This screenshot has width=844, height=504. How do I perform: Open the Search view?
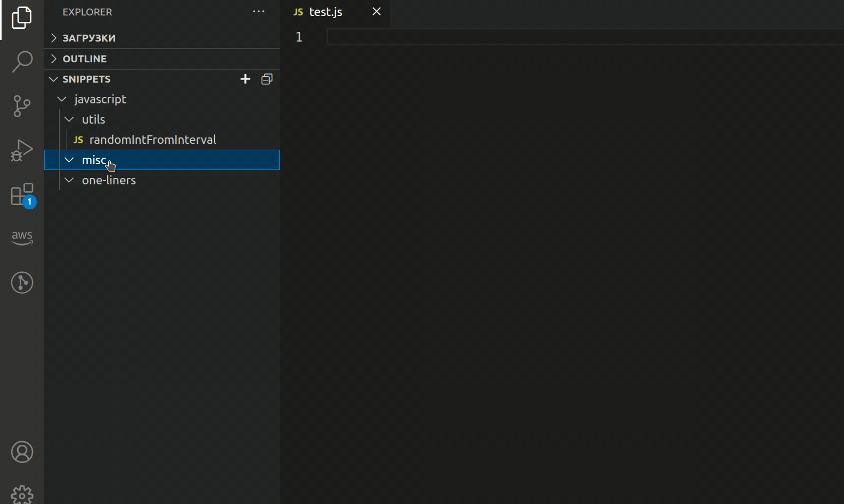pyautogui.click(x=22, y=61)
